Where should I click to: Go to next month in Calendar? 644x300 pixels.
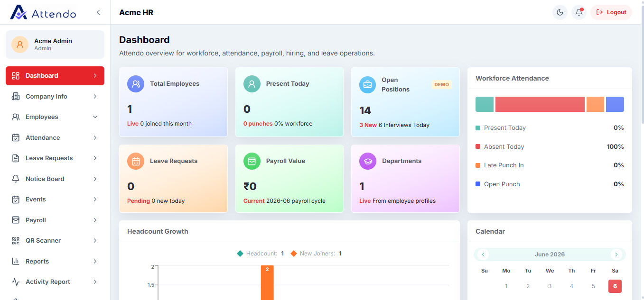pos(616,255)
